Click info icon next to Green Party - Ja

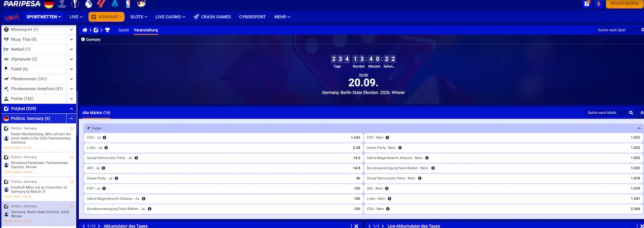116,178
